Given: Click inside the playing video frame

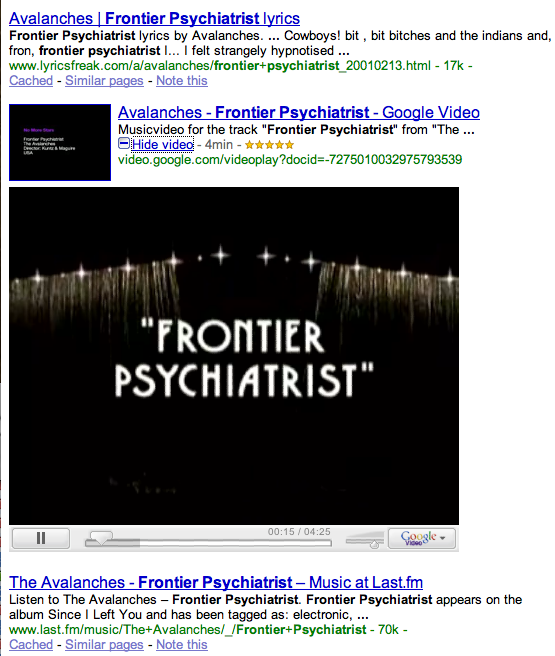Looking at the screenshot, I should [x=234, y=356].
